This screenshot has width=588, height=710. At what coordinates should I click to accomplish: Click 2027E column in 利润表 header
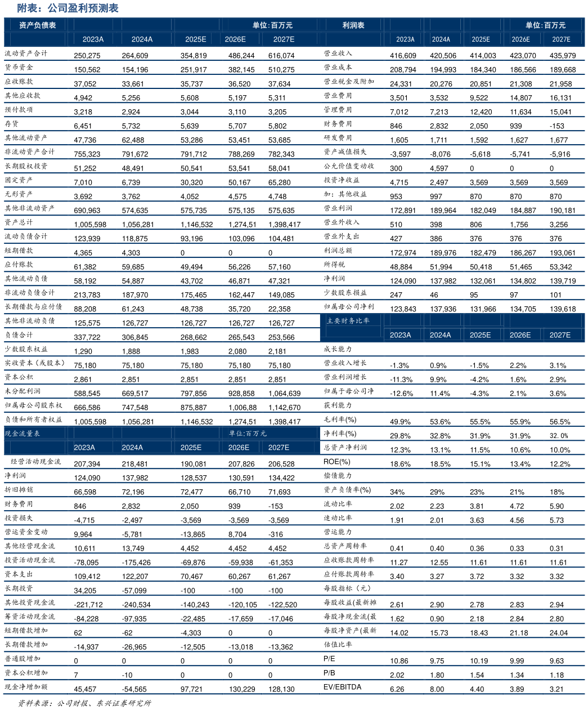(x=561, y=39)
